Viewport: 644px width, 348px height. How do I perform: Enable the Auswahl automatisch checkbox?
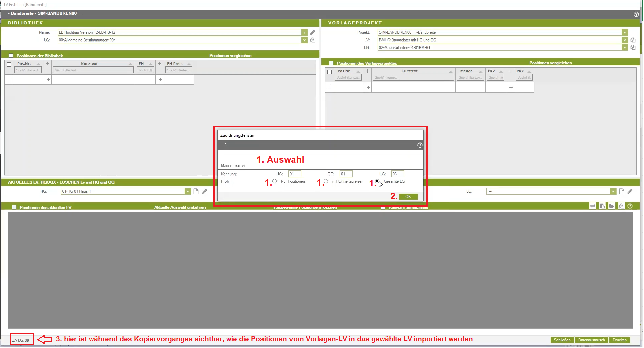click(x=383, y=208)
